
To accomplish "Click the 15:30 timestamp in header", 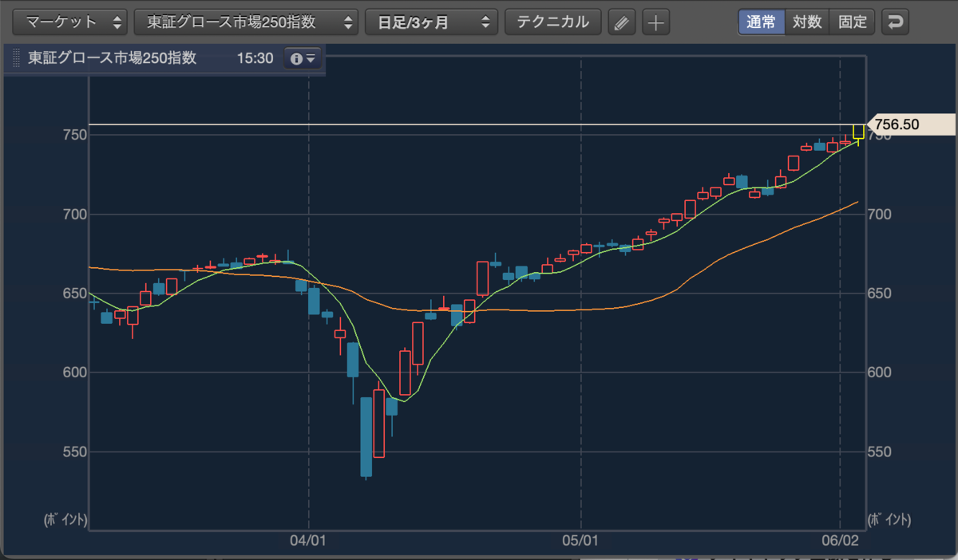I will click(255, 58).
